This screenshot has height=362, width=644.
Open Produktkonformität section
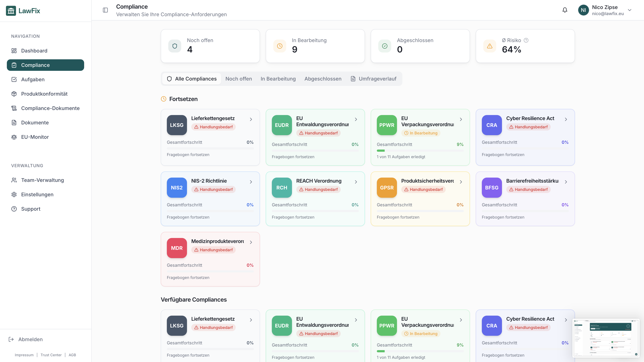(x=45, y=94)
